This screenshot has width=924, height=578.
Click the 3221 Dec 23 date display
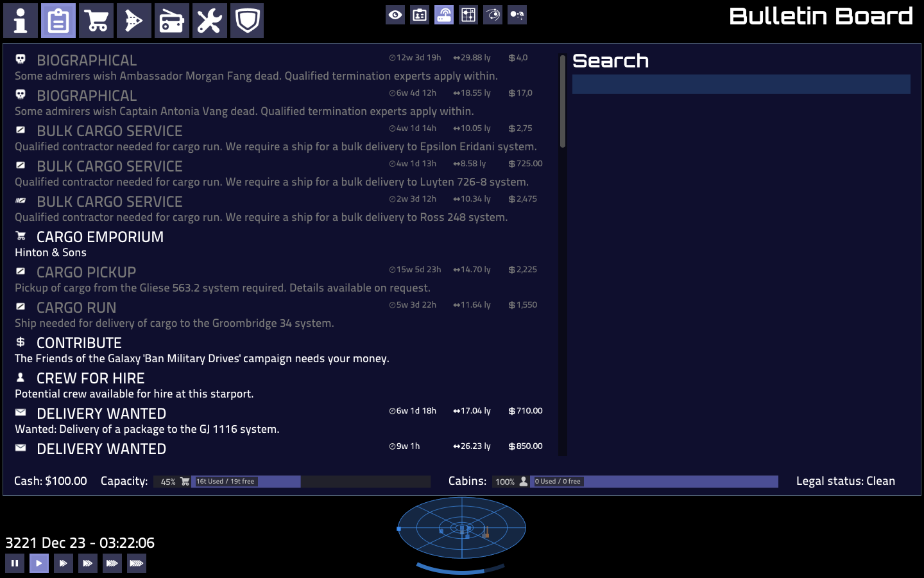(80, 543)
